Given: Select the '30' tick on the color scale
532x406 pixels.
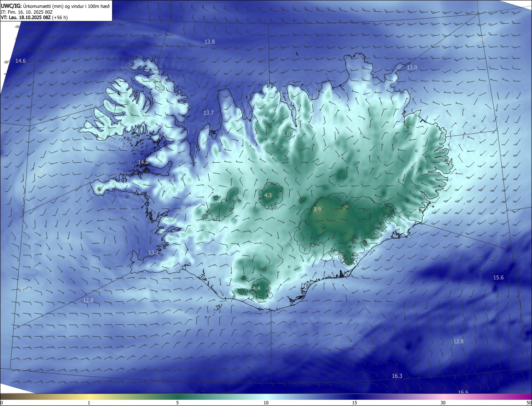Looking at the screenshot, I should coord(443,403).
